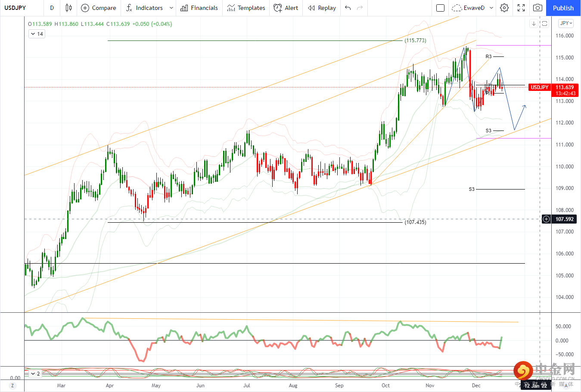Image resolution: width=581 pixels, height=392 pixels.
Task: Expand the Indicators favorites dropdown arrow
Action: (171, 8)
